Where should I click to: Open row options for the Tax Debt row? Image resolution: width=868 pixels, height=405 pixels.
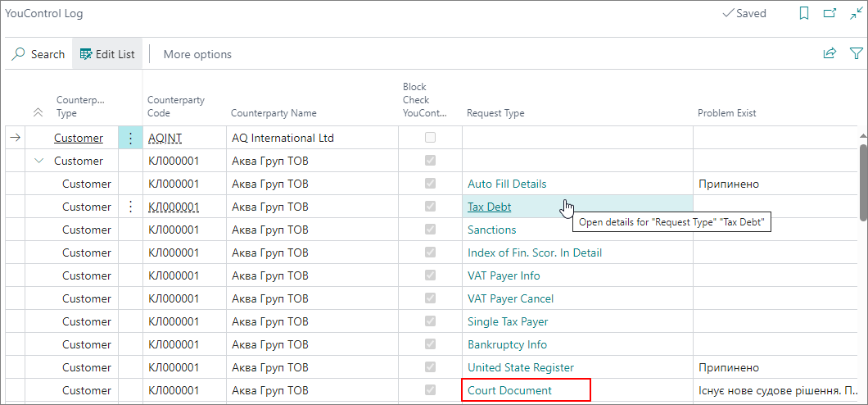130,207
